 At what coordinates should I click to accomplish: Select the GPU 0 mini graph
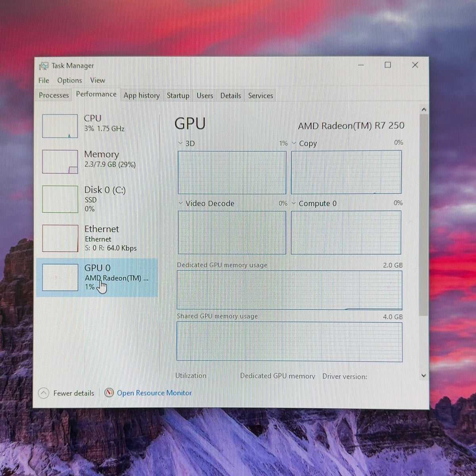point(60,277)
